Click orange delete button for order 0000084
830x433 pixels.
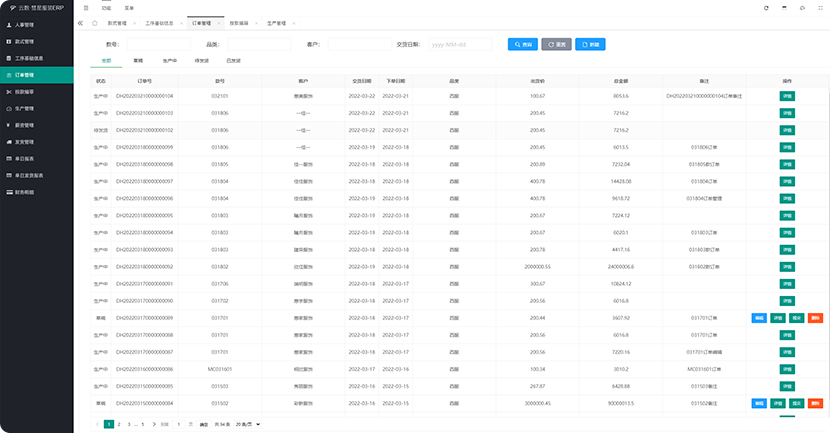coord(815,403)
